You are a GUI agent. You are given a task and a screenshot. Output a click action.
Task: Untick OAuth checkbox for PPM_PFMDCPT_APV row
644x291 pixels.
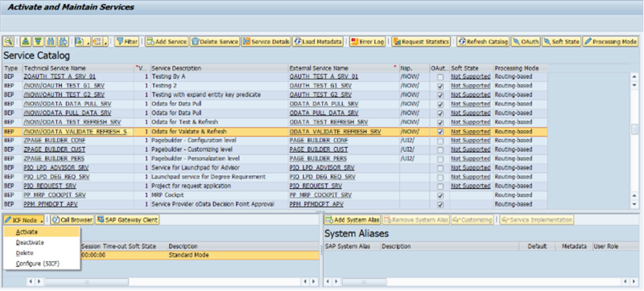pyautogui.click(x=440, y=204)
